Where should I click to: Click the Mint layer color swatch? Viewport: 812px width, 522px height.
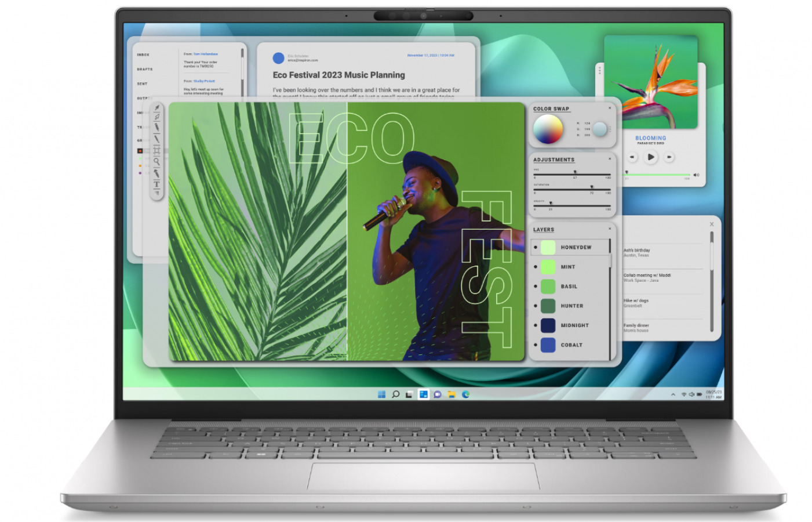[548, 267]
